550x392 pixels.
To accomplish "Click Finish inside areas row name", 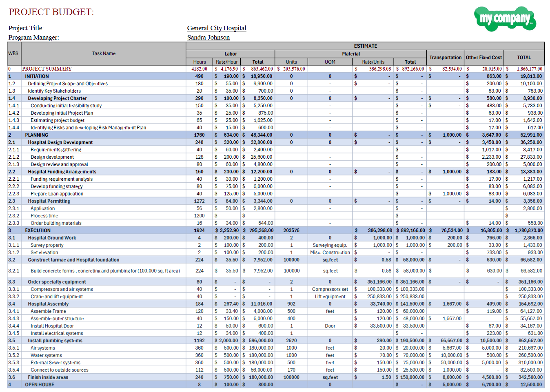I will [48, 377].
